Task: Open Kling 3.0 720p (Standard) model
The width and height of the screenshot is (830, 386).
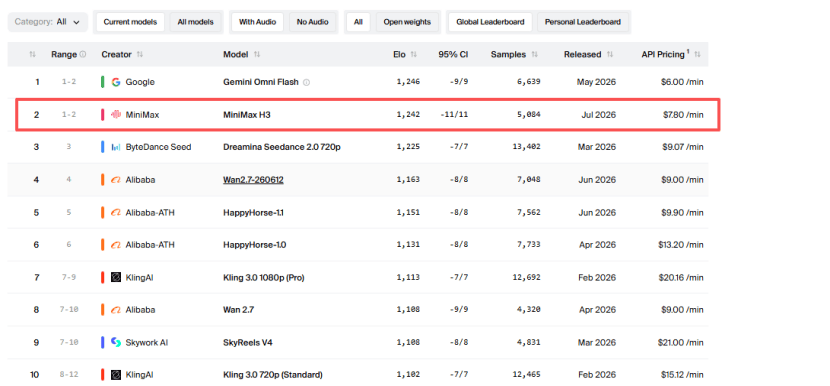Action: 273,375
